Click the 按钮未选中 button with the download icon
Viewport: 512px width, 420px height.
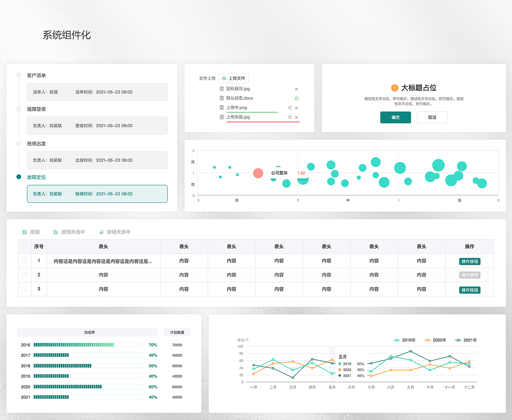(69, 232)
